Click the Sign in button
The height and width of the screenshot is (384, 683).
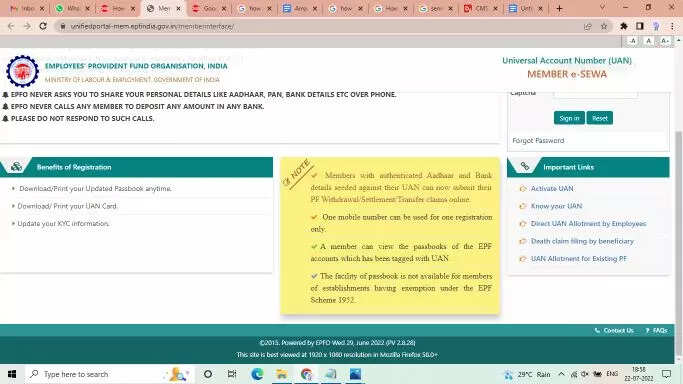pyautogui.click(x=569, y=118)
